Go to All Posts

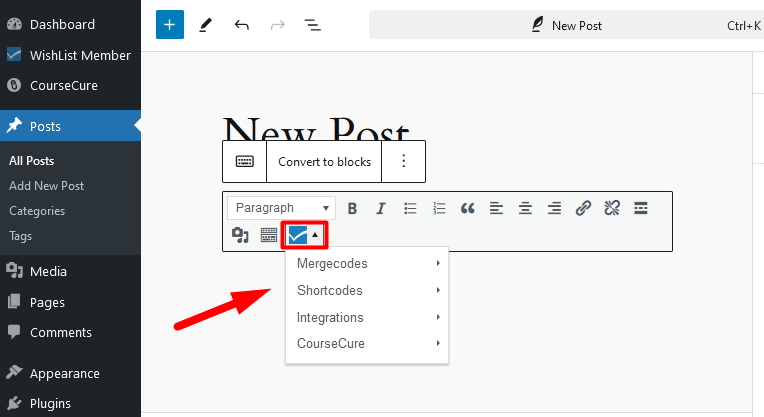(32, 161)
